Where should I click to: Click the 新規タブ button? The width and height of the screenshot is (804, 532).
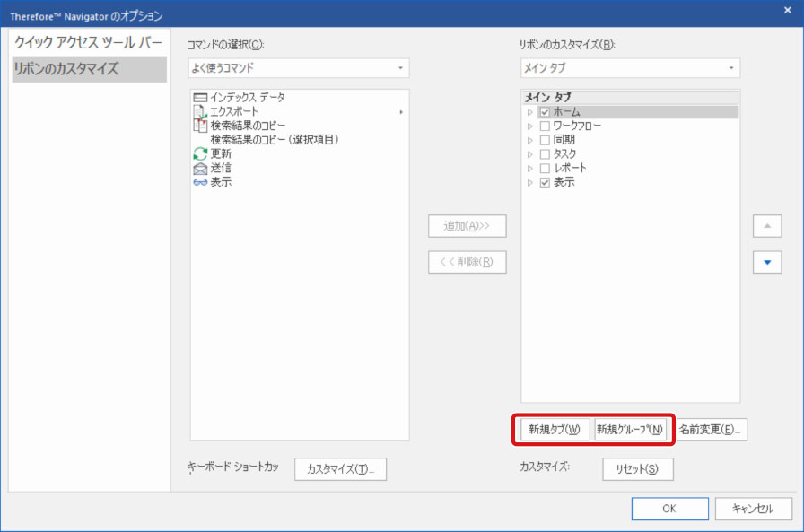[555, 429]
